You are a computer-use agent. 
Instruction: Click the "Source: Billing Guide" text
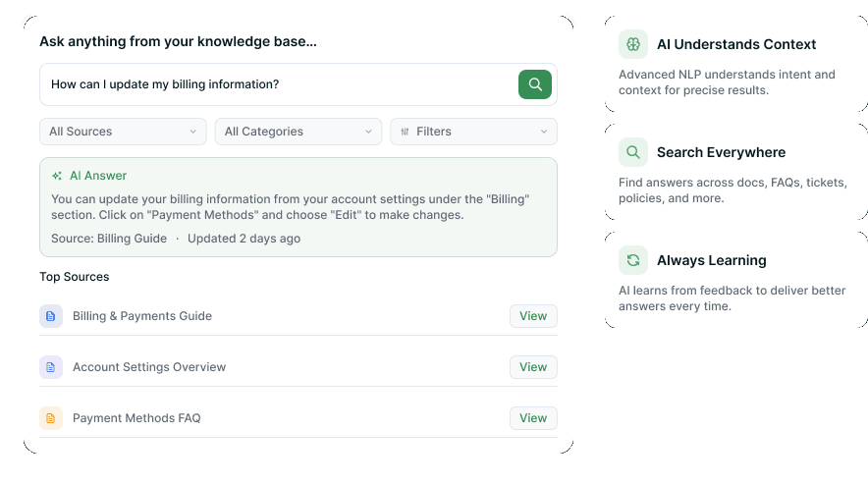click(109, 239)
